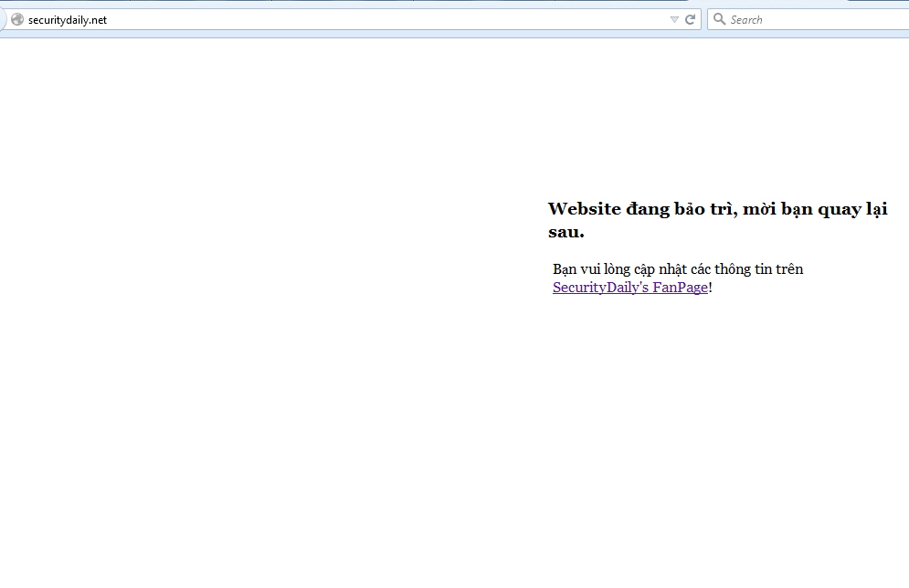The image size is (909, 588).
Task: Reload the page with the refresh icon
Action: 690,20
